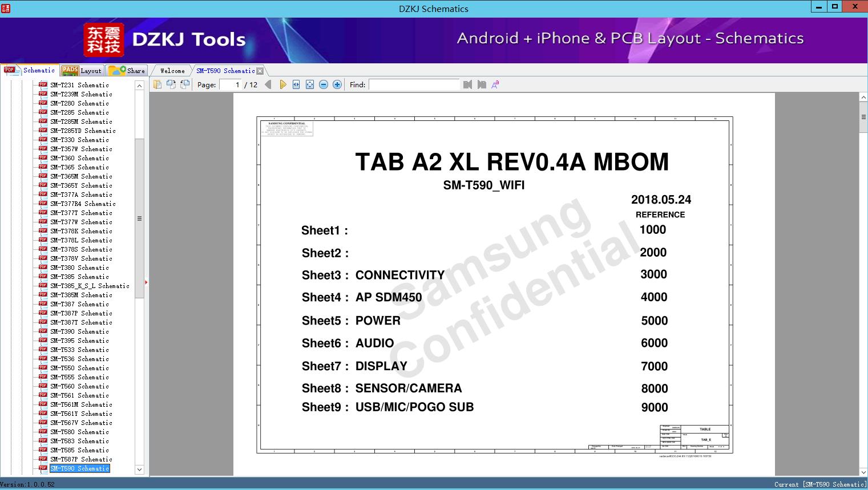Click the PDF icon beside SM-T560 Schematic
Image resolution: width=868 pixels, height=490 pixels.
click(x=43, y=386)
